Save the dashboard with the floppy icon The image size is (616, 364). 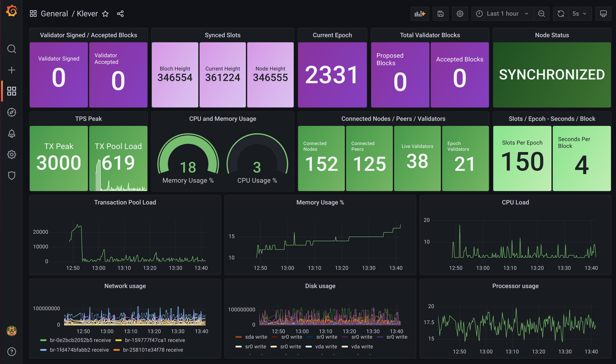point(440,14)
